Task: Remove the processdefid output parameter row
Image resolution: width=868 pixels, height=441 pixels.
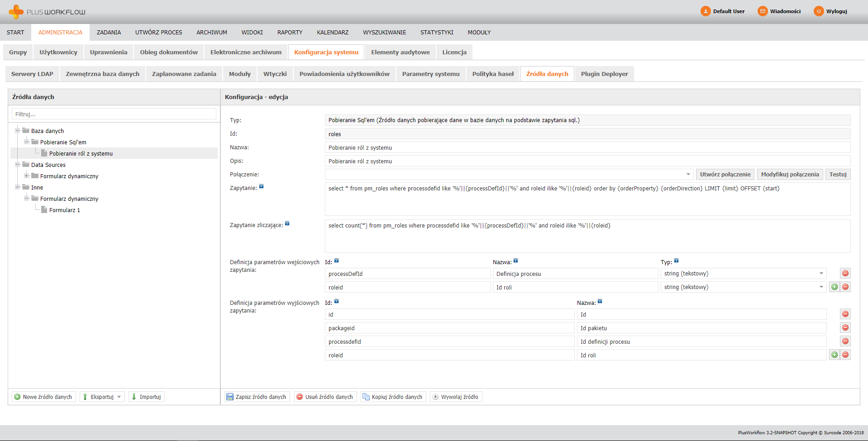Action: click(845, 341)
